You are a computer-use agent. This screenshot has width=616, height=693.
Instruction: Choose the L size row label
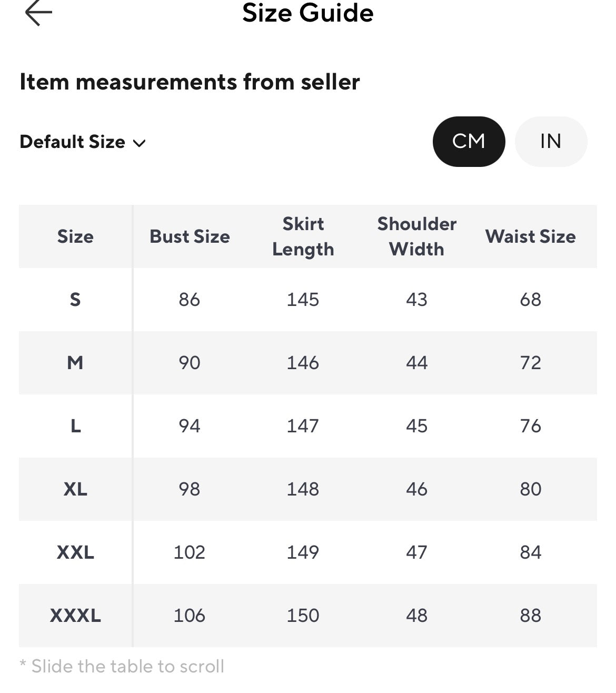pos(75,426)
